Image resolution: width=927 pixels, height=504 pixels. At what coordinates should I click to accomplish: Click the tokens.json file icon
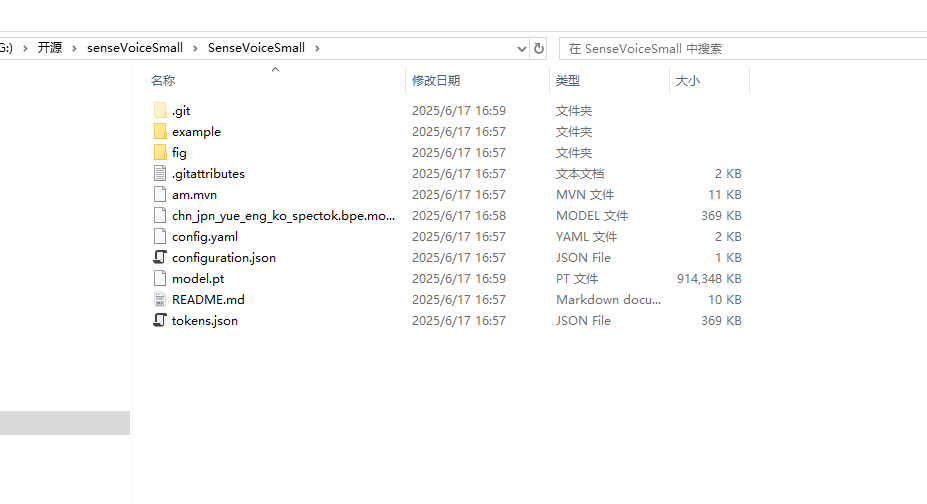pyautogui.click(x=160, y=320)
